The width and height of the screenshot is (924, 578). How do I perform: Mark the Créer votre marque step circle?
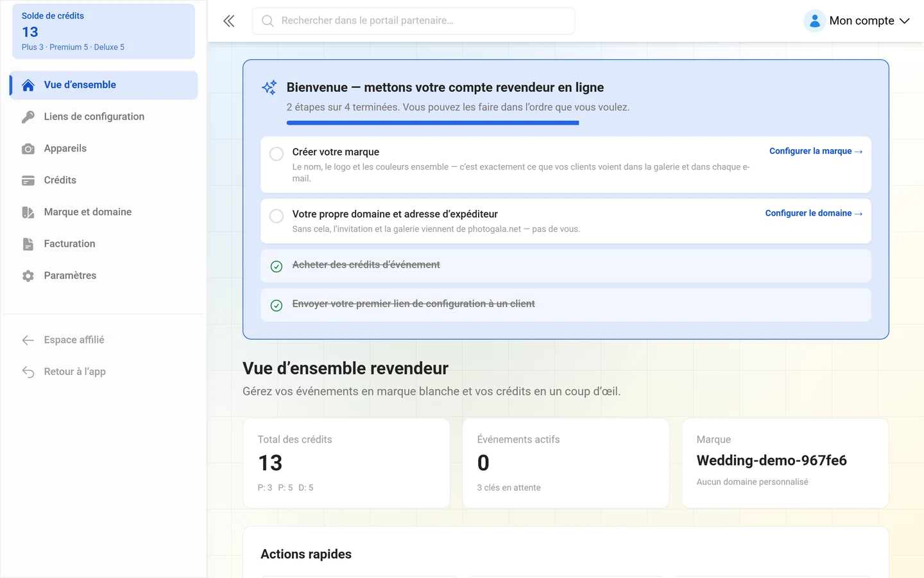pos(277,154)
